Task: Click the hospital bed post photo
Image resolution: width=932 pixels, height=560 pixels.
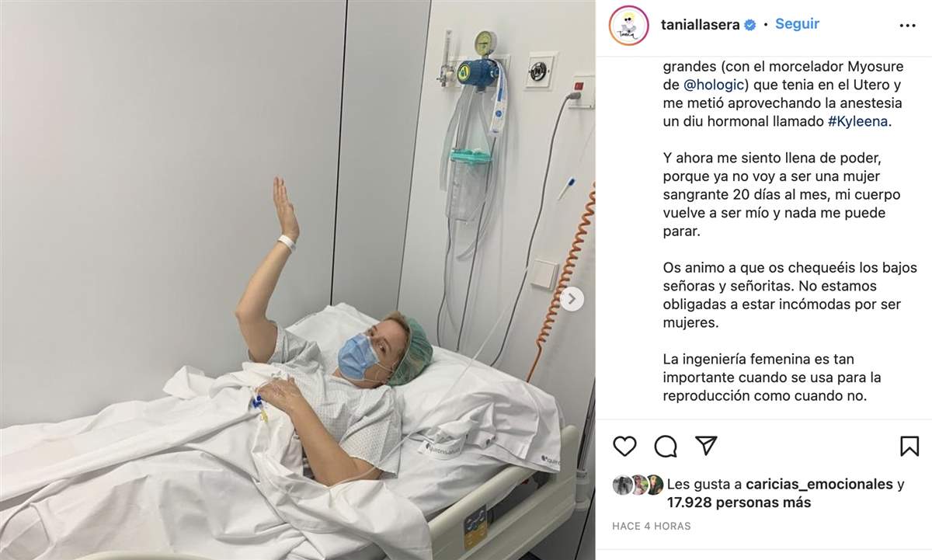Action: (297, 280)
